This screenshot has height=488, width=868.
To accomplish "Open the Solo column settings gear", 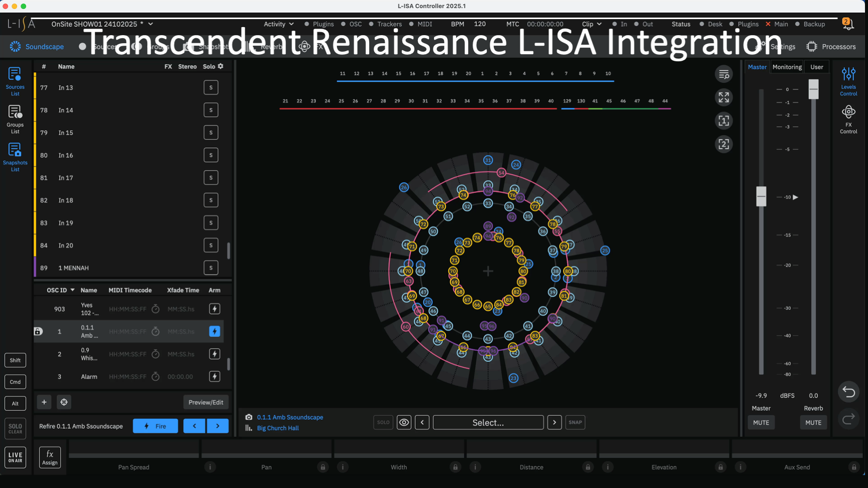I will pyautogui.click(x=221, y=66).
